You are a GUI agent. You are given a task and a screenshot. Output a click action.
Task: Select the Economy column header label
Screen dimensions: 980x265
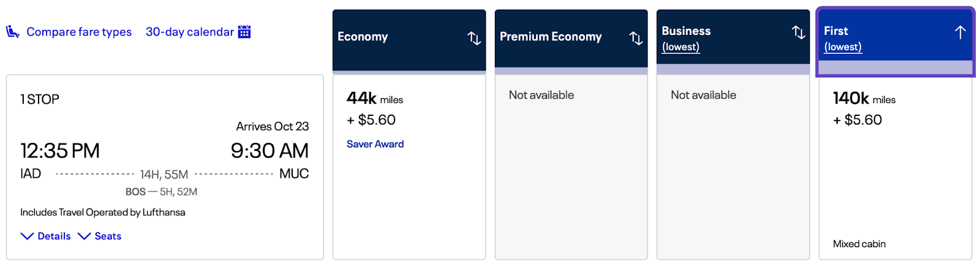[x=363, y=37]
